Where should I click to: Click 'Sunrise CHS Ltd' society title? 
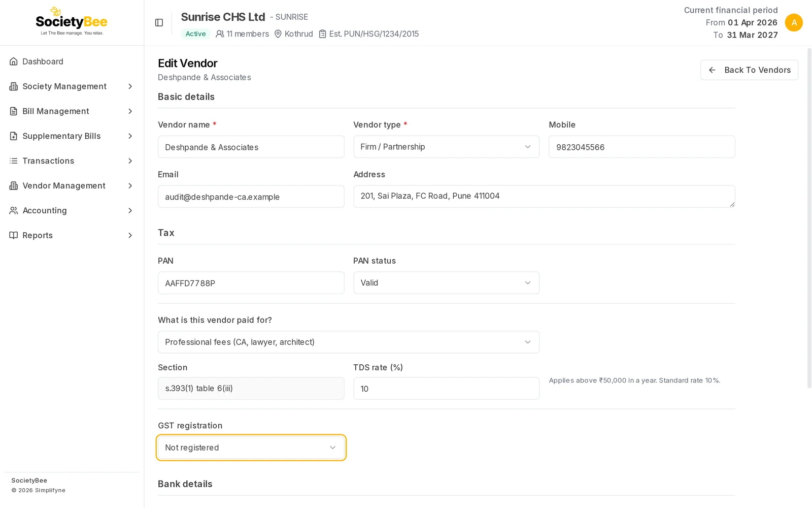[223, 17]
